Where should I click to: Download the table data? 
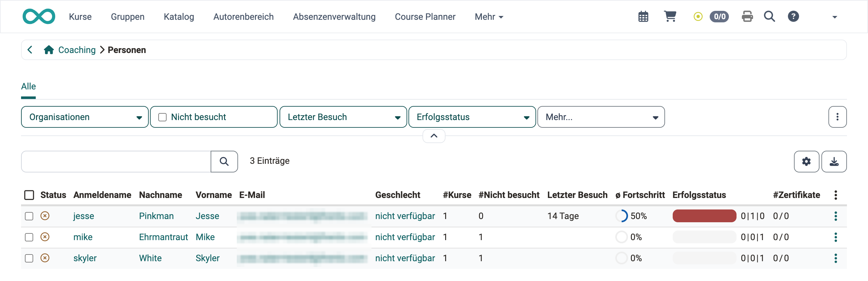834,162
